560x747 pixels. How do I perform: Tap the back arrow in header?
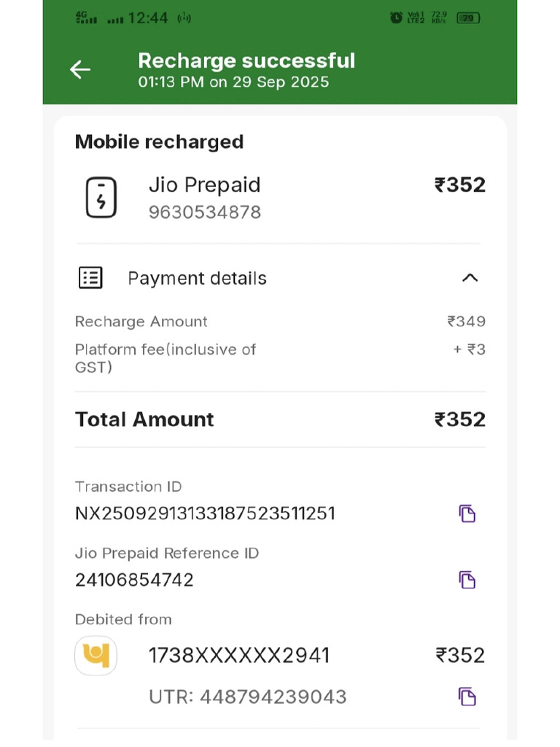tap(80, 69)
